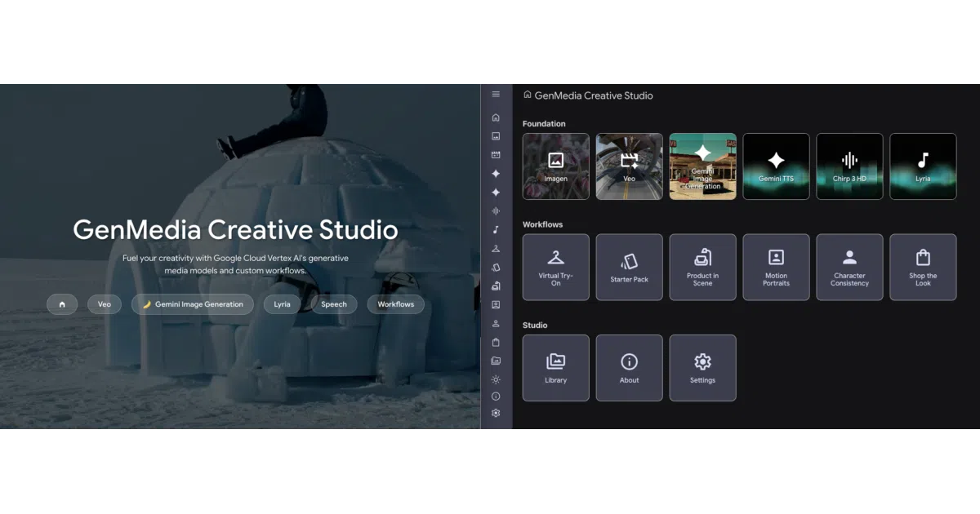Viewport: 980px width, 514px height.
Task: Open Imagen from the sidebar image icon
Action: tap(496, 136)
